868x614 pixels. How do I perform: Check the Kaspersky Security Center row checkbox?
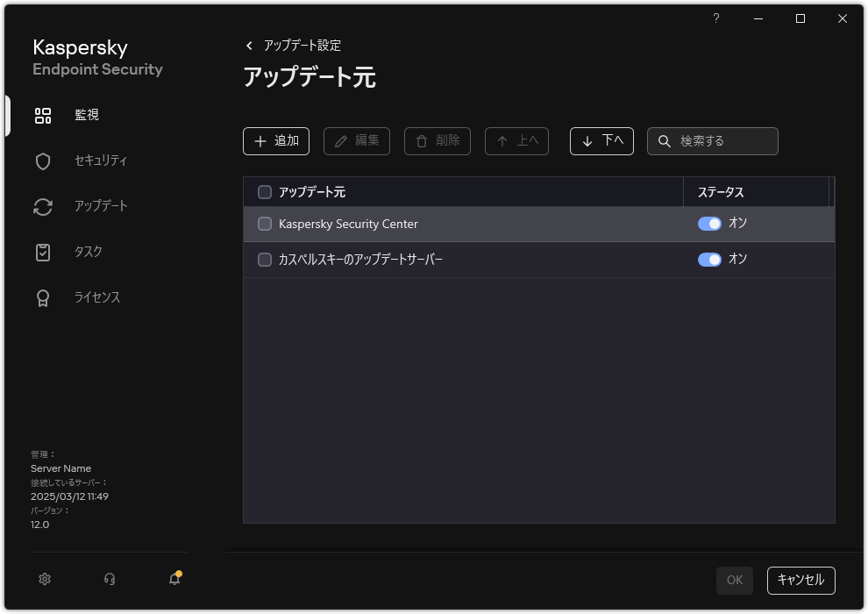263,224
